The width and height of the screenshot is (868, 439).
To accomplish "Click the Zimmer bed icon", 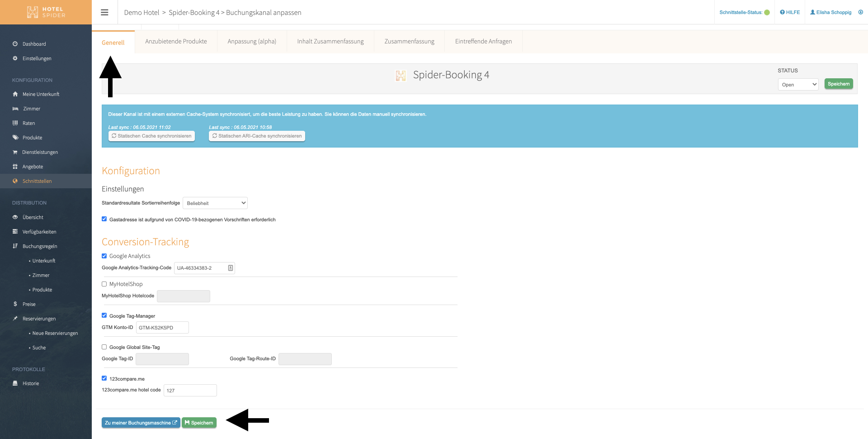I will (x=15, y=109).
